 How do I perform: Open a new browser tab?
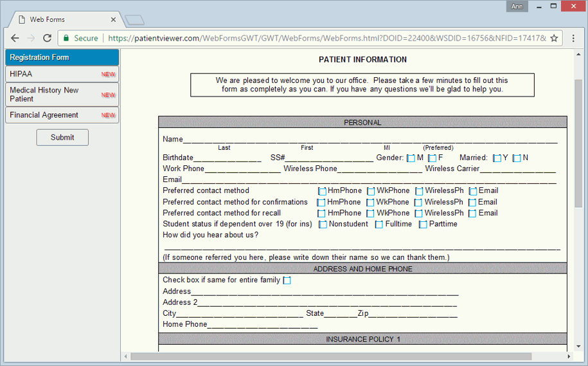pos(134,20)
